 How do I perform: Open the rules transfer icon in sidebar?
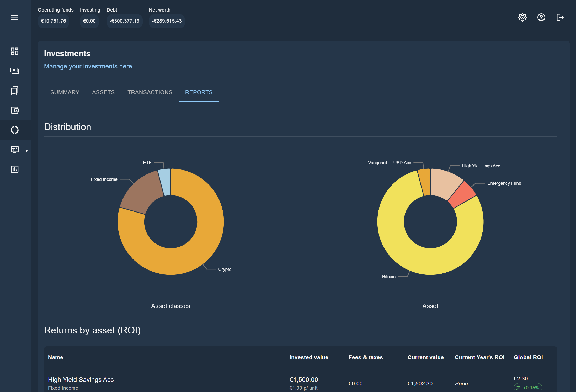pos(15,150)
